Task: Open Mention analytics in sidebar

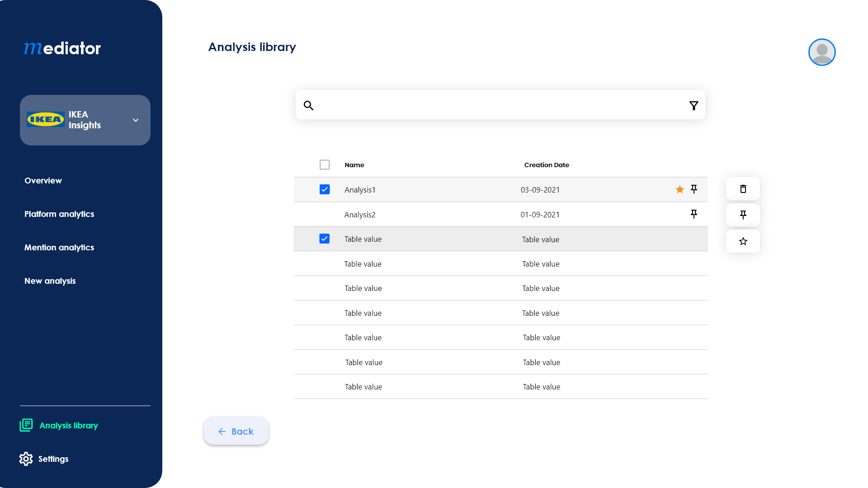Action: tap(59, 247)
